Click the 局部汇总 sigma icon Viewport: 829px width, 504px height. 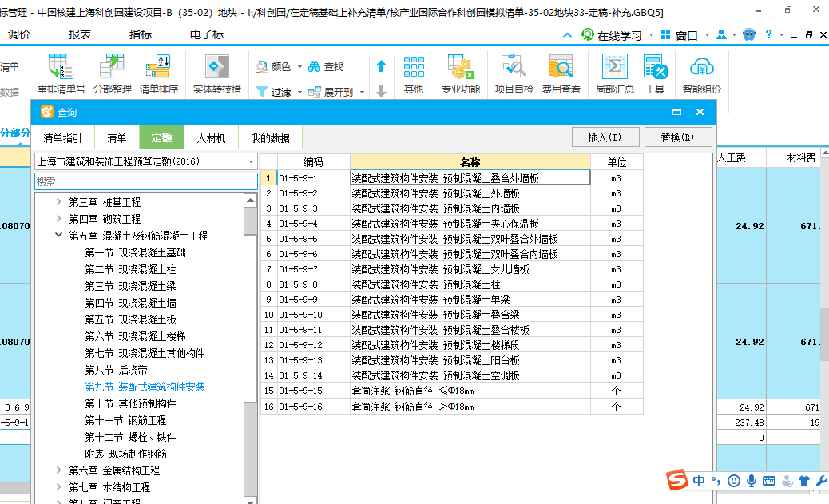coord(614,66)
